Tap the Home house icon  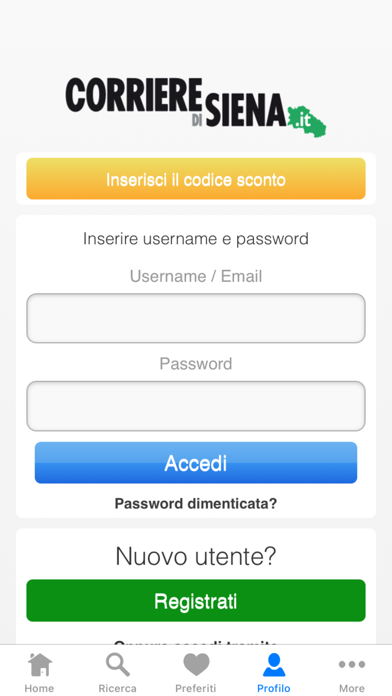pos(40,664)
